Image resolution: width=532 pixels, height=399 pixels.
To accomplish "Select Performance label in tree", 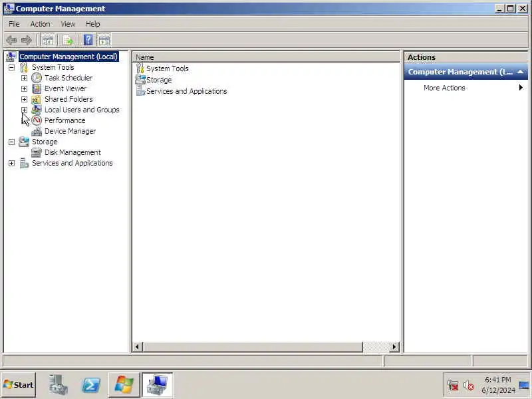I will tap(65, 120).
